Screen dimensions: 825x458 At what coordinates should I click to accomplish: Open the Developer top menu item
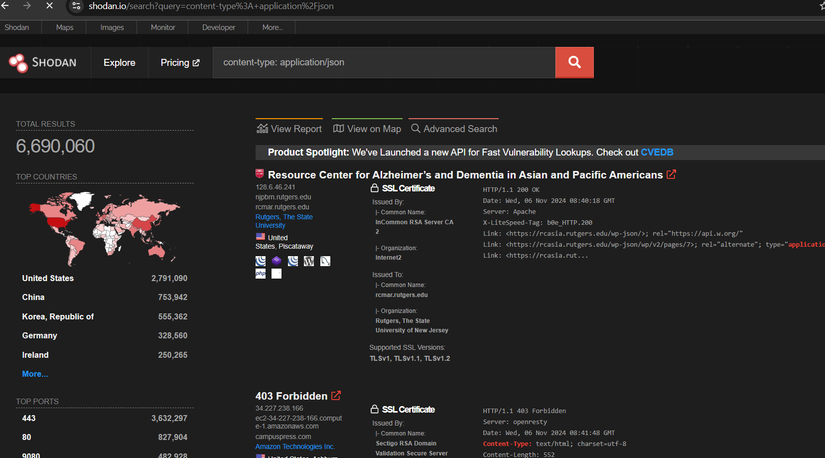point(218,27)
